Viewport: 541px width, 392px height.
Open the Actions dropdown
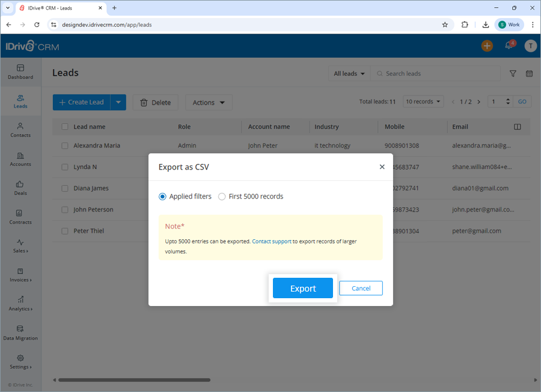click(x=209, y=102)
